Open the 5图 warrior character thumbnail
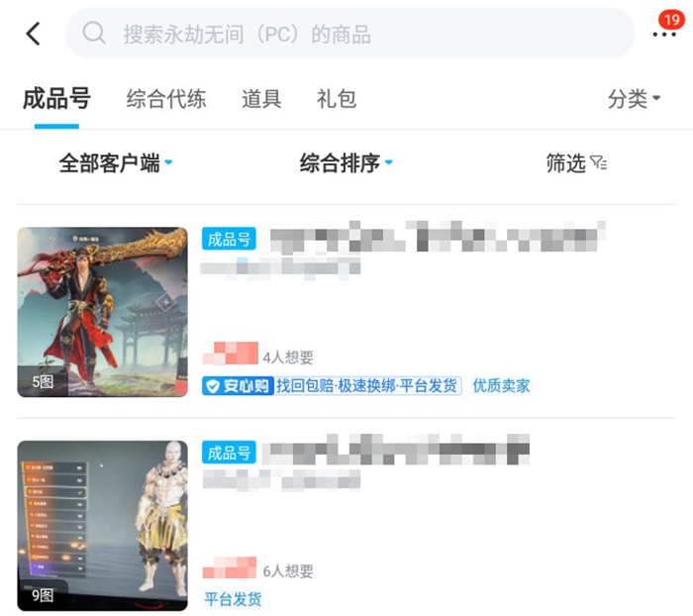 (103, 312)
